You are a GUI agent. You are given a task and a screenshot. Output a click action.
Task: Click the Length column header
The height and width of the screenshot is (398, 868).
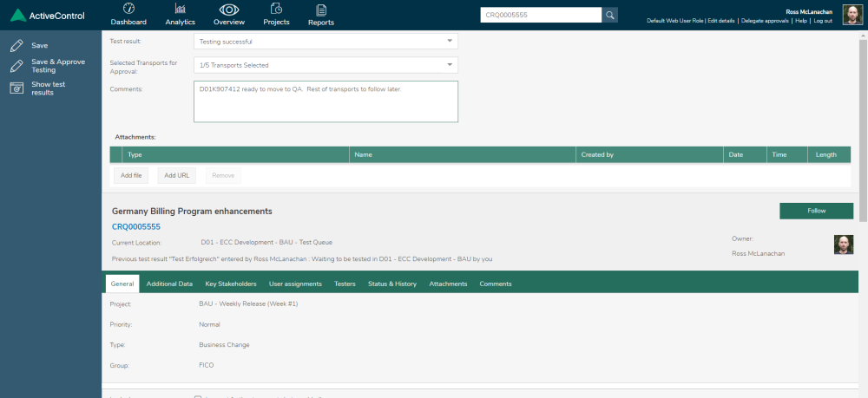pos(829,154)
